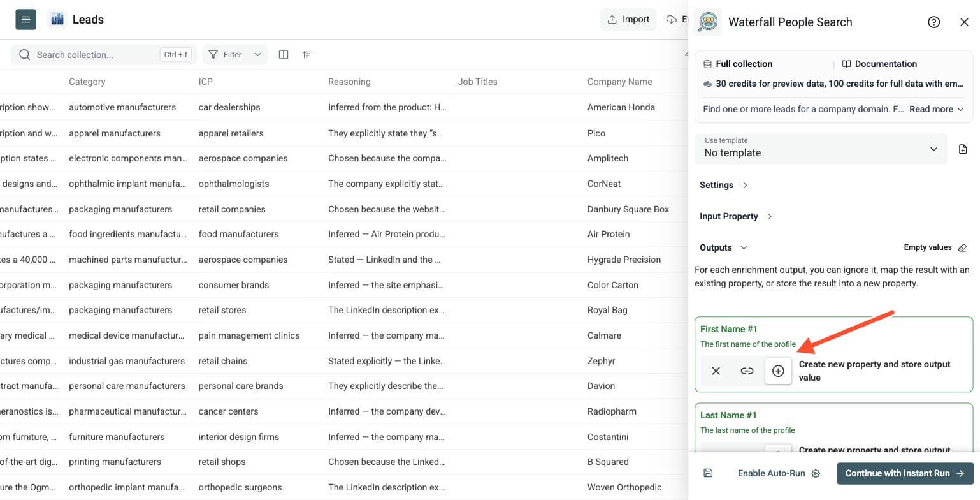980x500 pixels.
Task: Click the Davion company cell
Action: point(601,386)
